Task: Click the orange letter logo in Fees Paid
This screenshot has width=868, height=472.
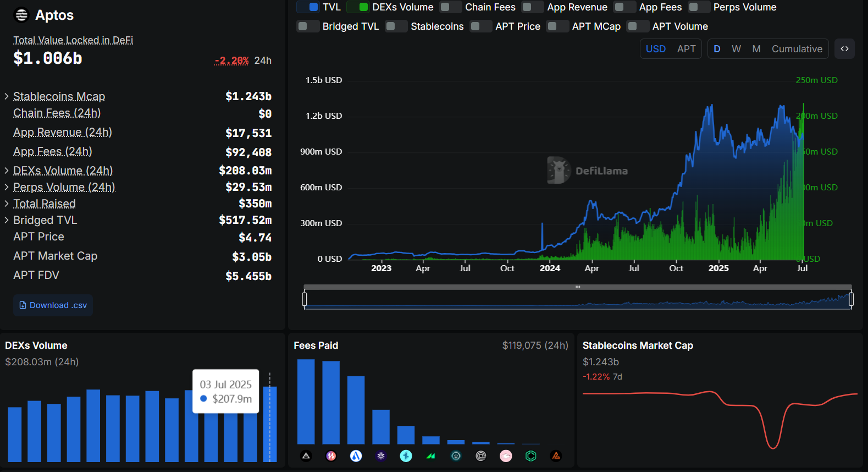Action: pos(556,455)
